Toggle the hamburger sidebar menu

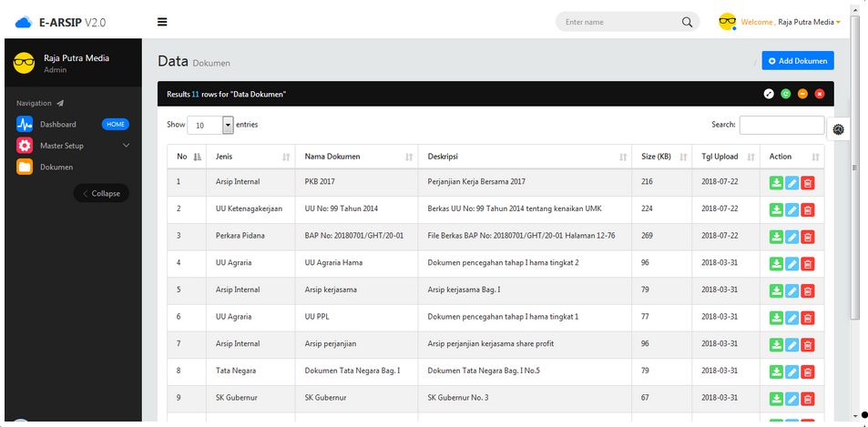pos(162,22)
